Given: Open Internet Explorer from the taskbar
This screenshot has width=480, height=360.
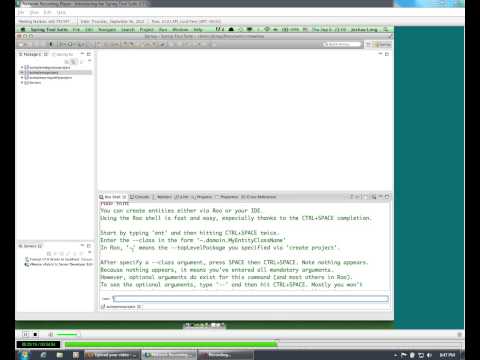Looking at the screenshot, I should tap(44, 355).
